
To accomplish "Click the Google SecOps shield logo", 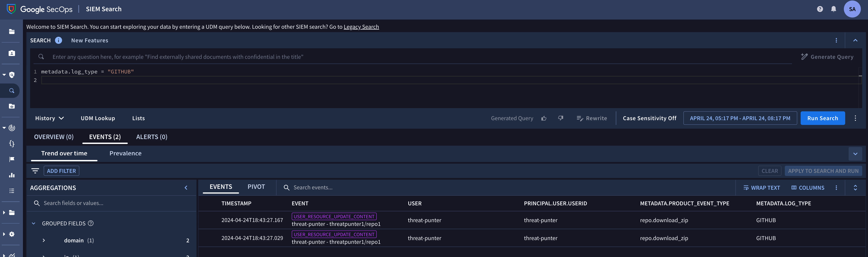I will 11,9.
